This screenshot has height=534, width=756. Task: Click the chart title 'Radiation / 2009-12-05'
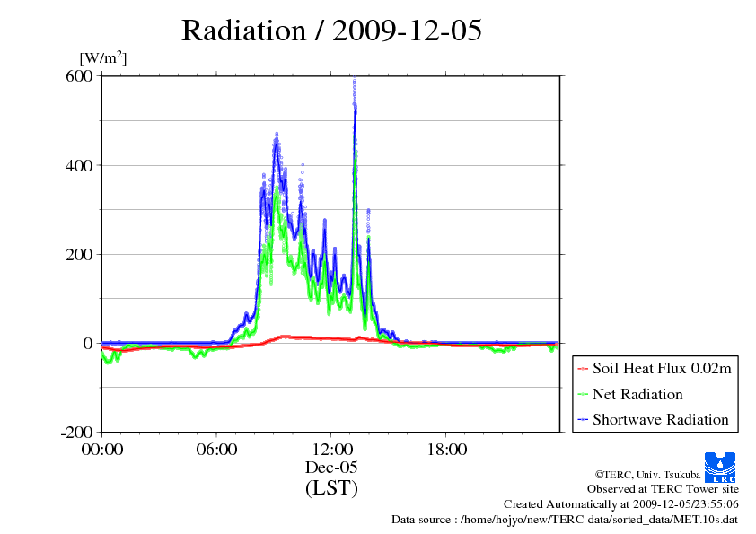point(331,31)
